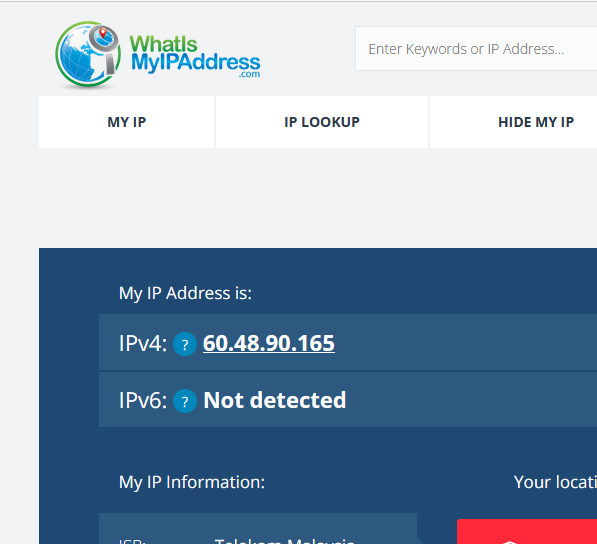
Task: Click the IPv6 question mark help icon
Action: click(x=185, y=401)
